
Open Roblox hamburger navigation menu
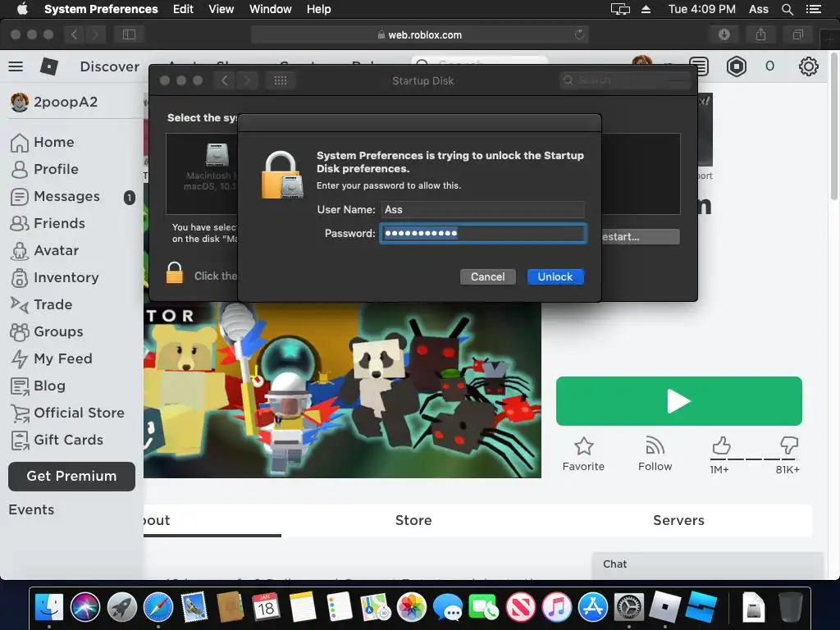[x=16, y=66]
